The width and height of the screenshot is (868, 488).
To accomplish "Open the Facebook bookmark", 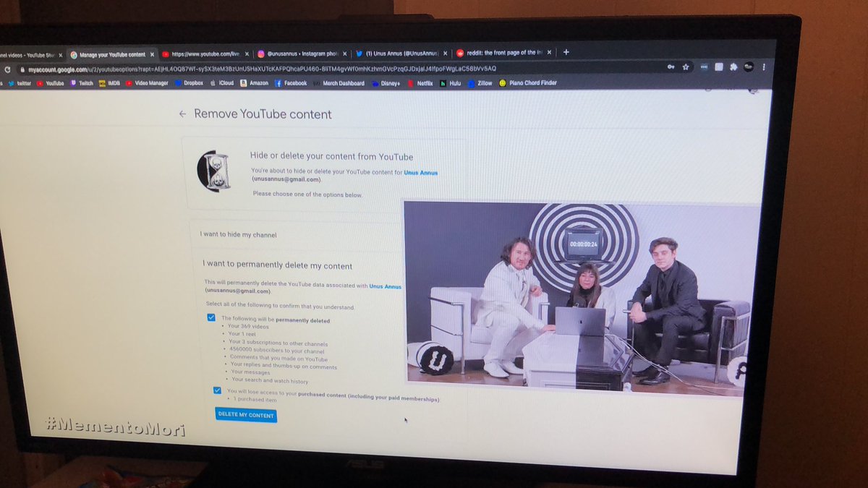I will tap(291, 83).
